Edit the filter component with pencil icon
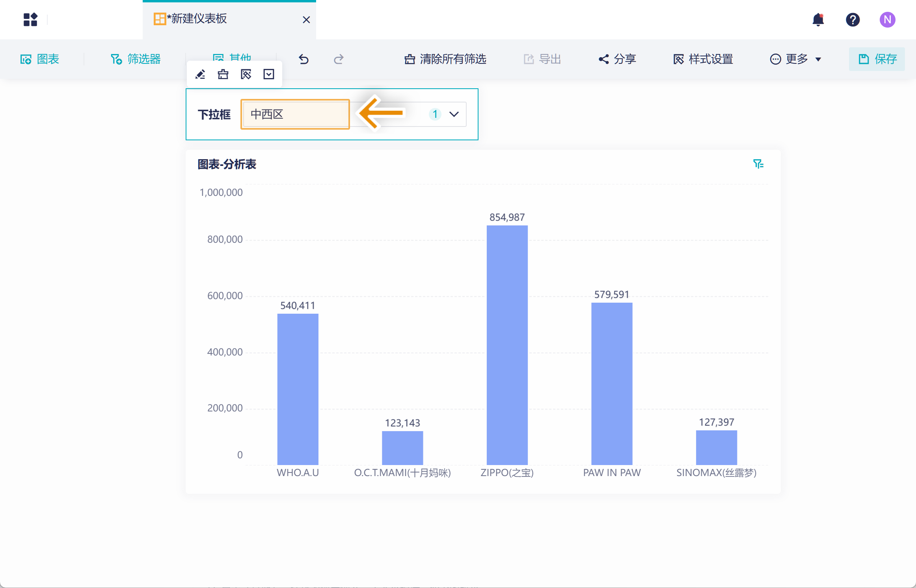Viewport: 916px width, 588px height. 200,74
